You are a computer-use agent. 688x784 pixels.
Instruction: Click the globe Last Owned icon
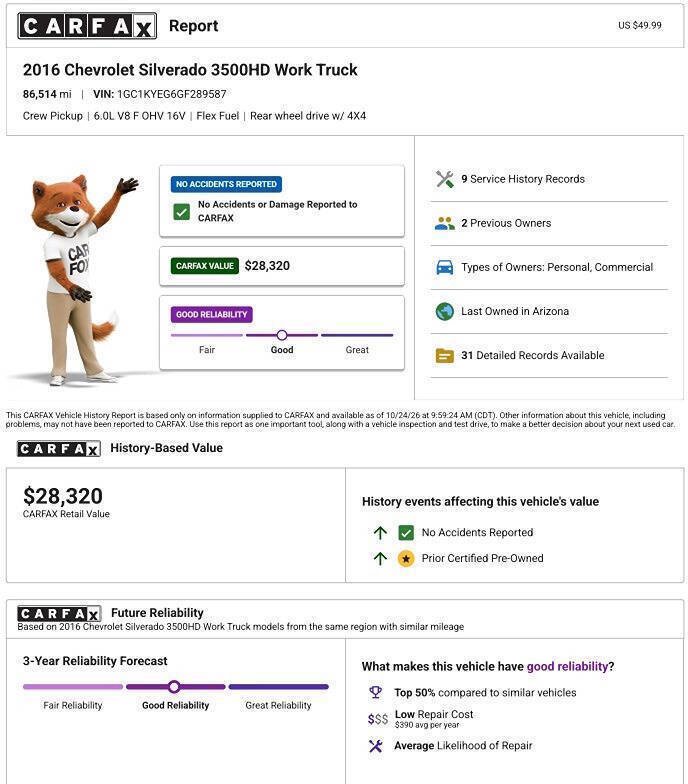pos(444,312)
